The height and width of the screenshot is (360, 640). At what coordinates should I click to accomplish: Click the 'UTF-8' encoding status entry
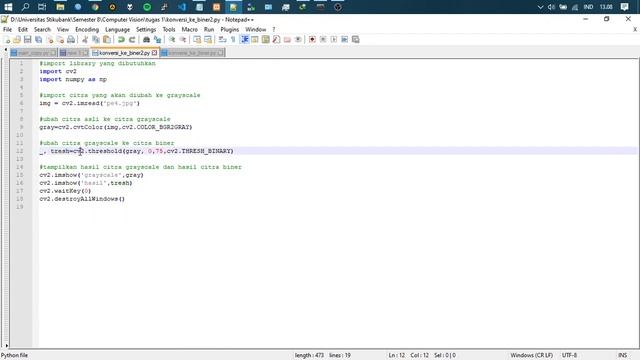click(569, 356)
